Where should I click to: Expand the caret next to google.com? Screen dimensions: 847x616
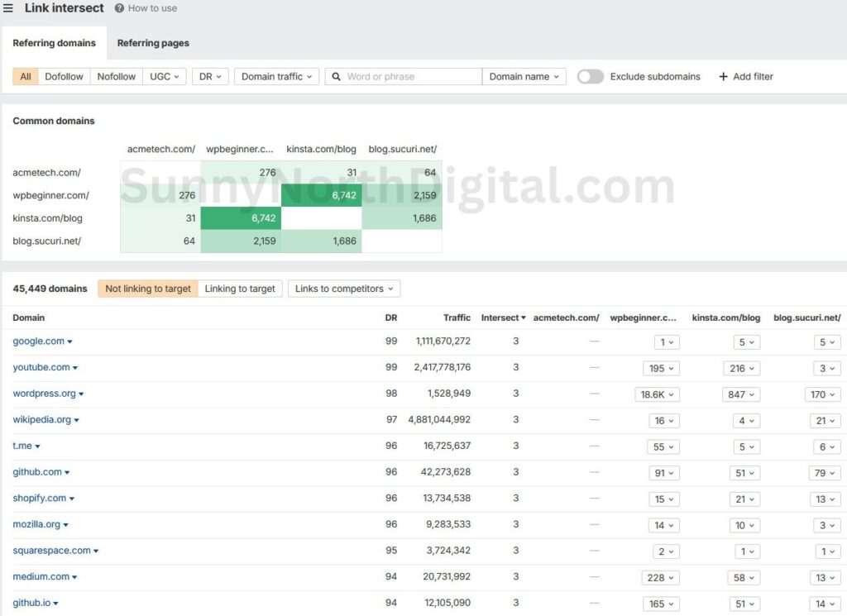click(x=69, y=341)
